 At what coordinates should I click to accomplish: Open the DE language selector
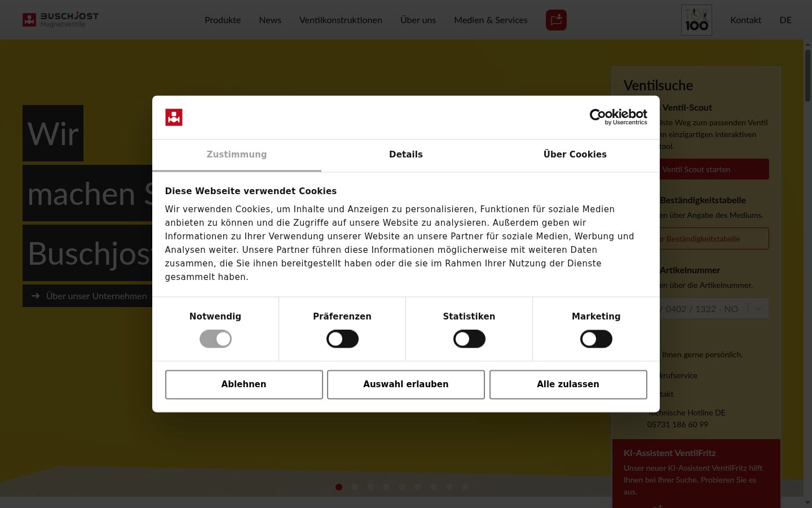coord(785,20)
